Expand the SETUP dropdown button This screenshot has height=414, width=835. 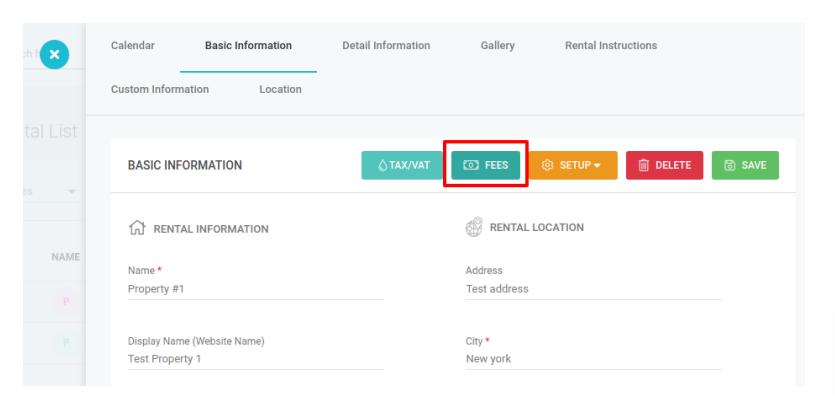tap(573, 165)
